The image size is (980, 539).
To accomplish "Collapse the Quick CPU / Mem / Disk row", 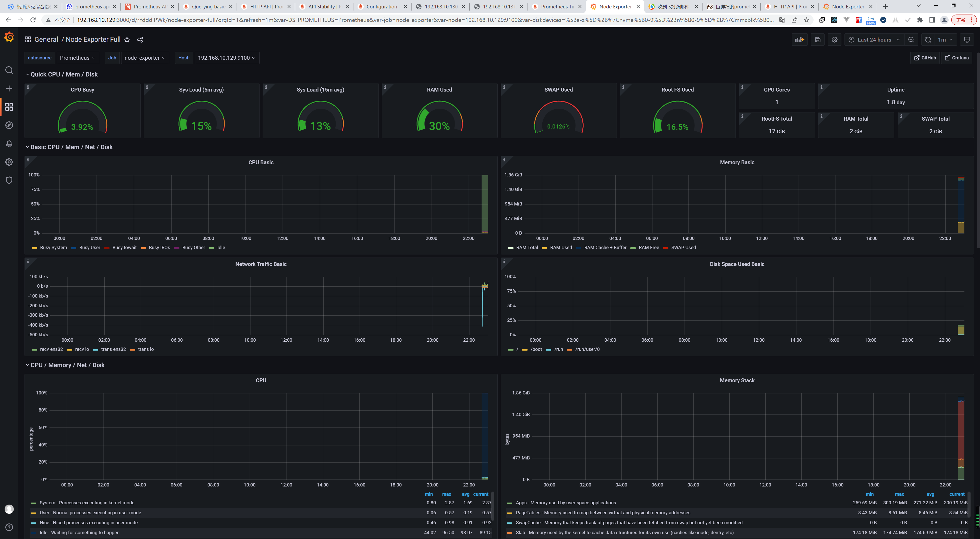I will [64, 74].
